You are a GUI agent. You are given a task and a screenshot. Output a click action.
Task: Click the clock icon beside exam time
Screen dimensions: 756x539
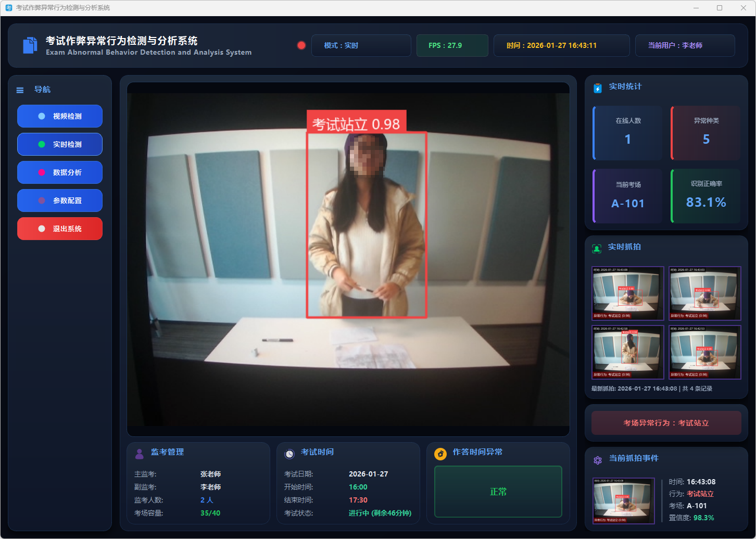(289, 454)
